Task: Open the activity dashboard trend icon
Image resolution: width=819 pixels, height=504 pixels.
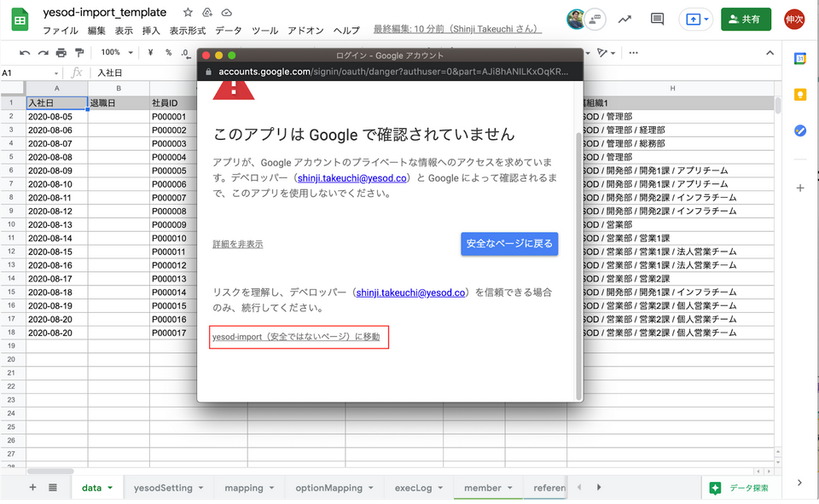Action: [624, 20]
